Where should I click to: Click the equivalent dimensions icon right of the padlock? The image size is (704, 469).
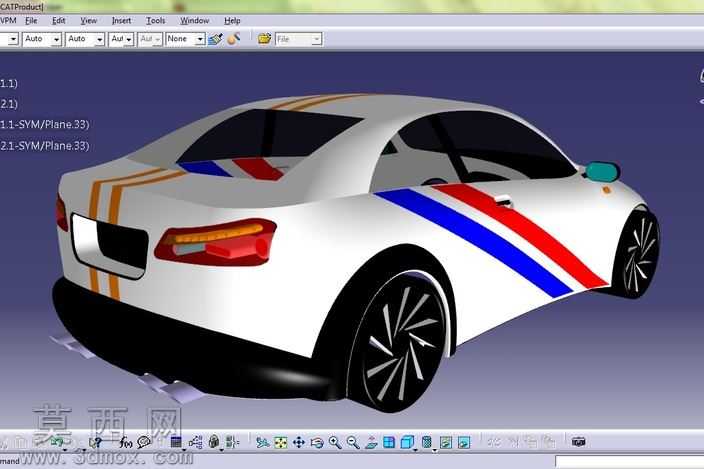point(232,442)
